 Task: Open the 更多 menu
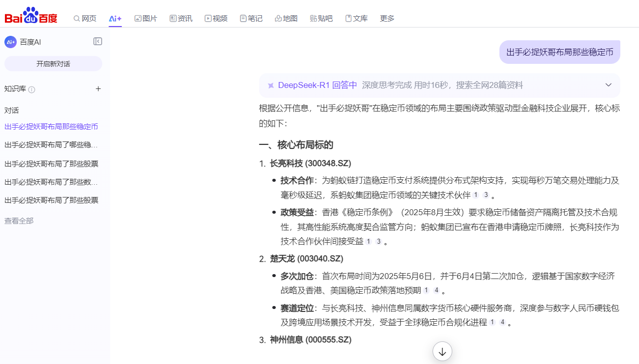pyautogui.click(x=387, y=18)
